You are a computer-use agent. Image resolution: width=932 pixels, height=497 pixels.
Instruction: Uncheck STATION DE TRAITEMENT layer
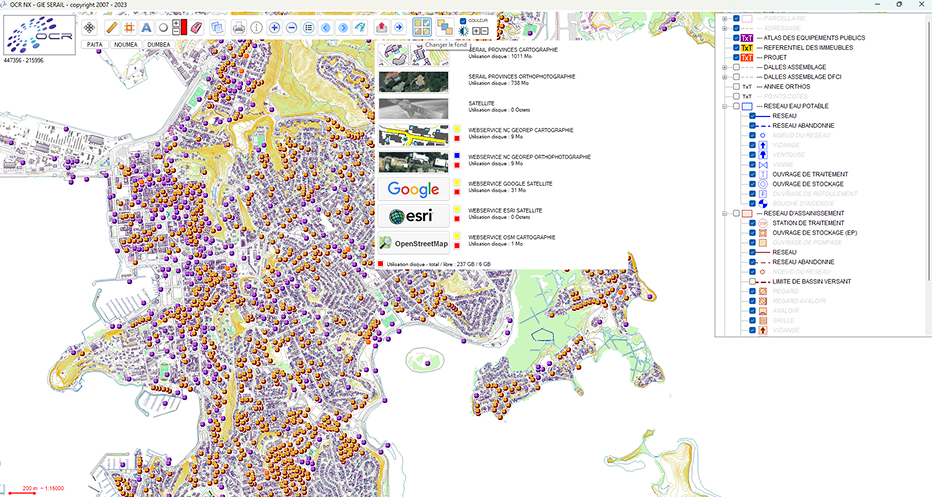pyautogui.click(x=752, y=224)
